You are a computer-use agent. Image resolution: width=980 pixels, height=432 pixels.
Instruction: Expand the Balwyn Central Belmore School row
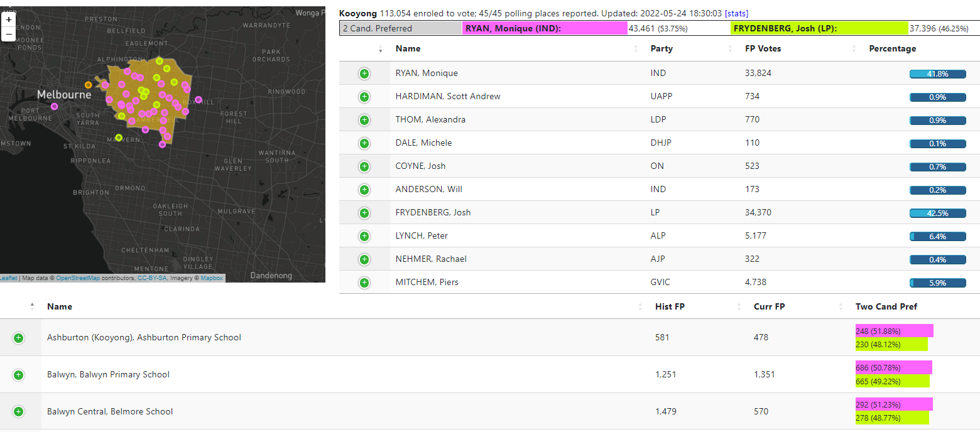tap(18, 412)
